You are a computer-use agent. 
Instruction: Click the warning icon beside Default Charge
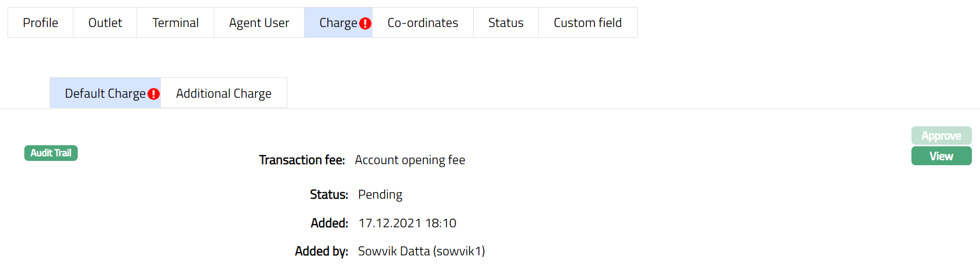[154, 94]
